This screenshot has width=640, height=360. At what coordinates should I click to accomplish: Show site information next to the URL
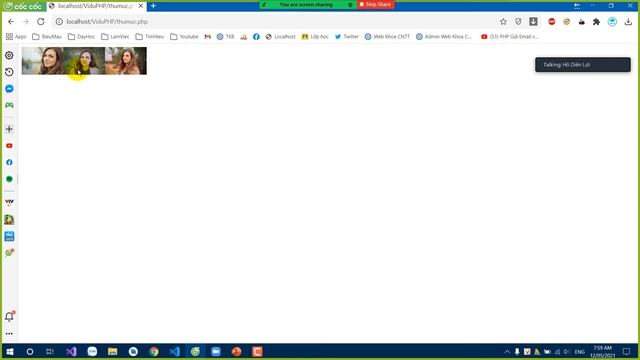tap(59, 22)
